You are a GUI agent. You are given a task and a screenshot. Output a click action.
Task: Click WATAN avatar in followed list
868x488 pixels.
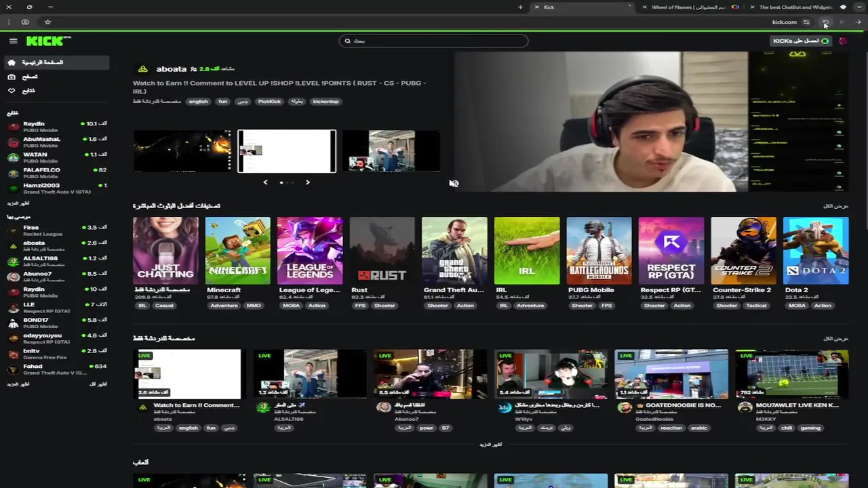[12, 157]
